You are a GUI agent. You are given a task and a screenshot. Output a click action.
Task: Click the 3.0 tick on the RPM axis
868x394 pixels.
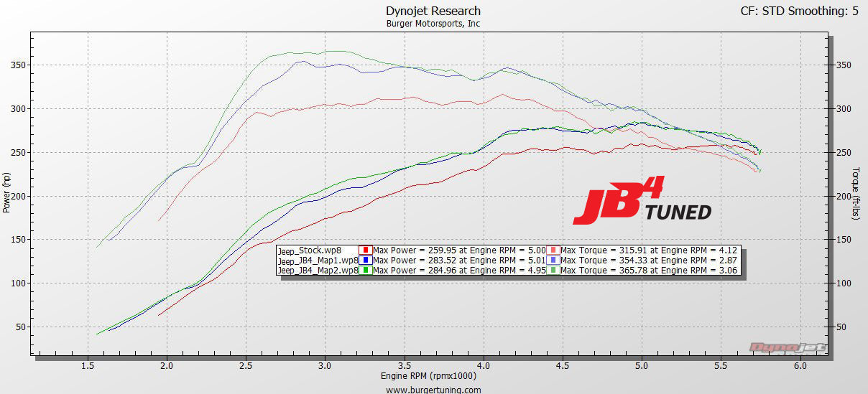[x=325, y=365]
